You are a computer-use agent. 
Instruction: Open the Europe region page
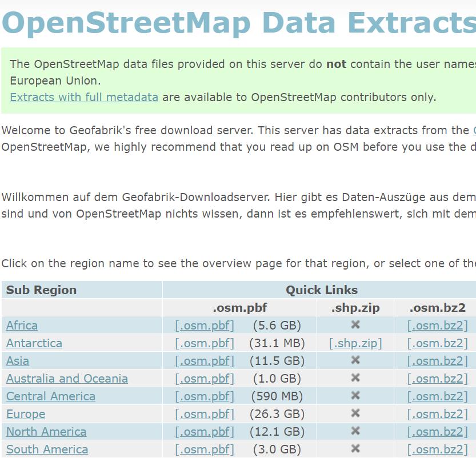(26, 414)
